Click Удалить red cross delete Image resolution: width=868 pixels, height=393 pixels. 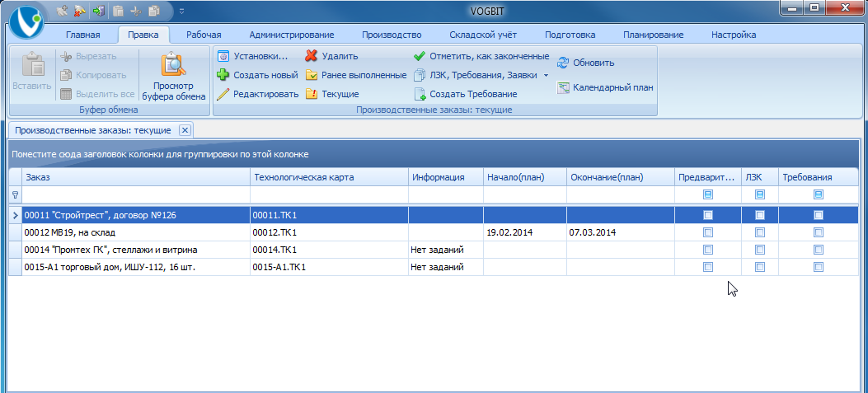click(332, 56)
